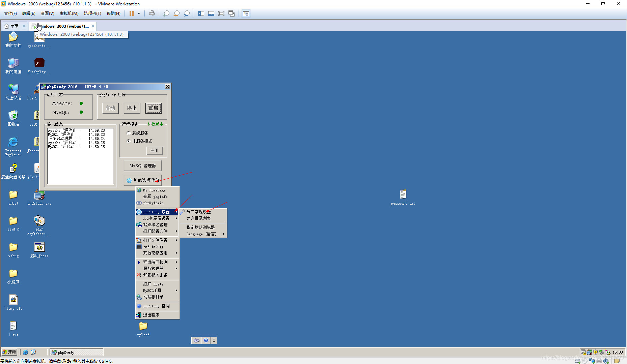Click the console view toolbar icon
This screenshot has height=364, width=627.
(x=246, y=13)
